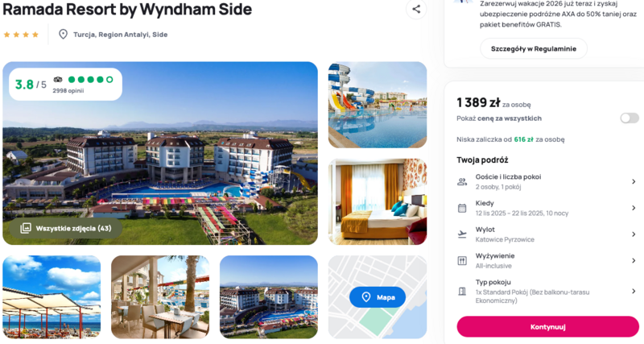The width and height of the screenshot is (644, 344).
Task: Expand the Kiedy dates row chevron
Action: 634,208
